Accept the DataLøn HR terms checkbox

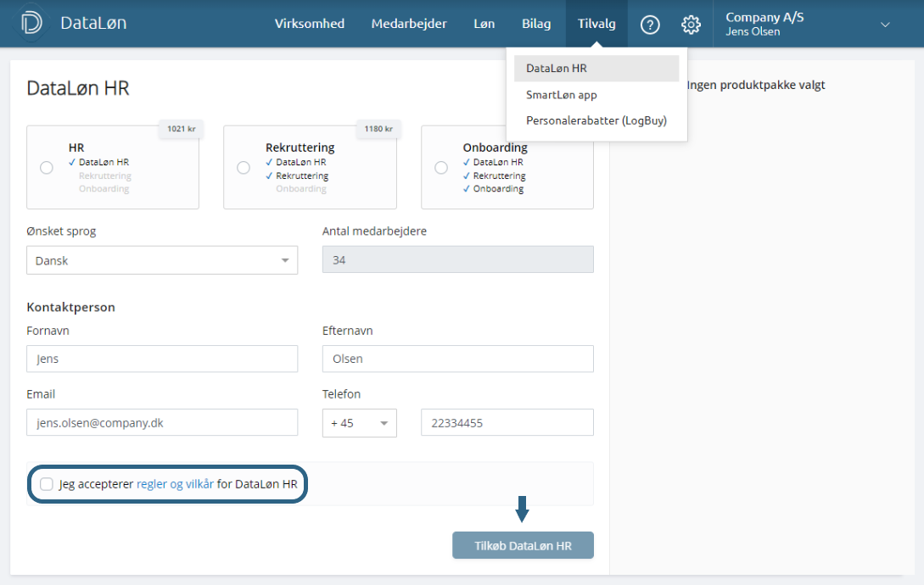pyautogui.click(x=47, y=484)
